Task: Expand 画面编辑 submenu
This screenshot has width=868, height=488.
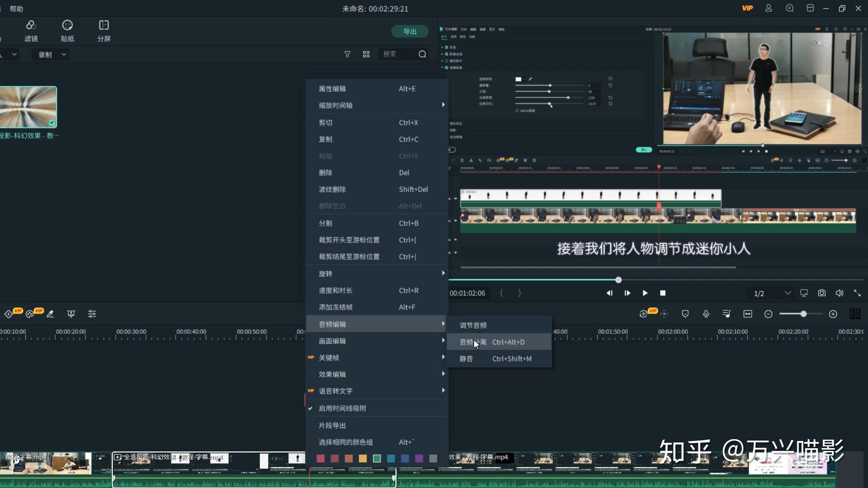Action: click(x=377, y=341)
